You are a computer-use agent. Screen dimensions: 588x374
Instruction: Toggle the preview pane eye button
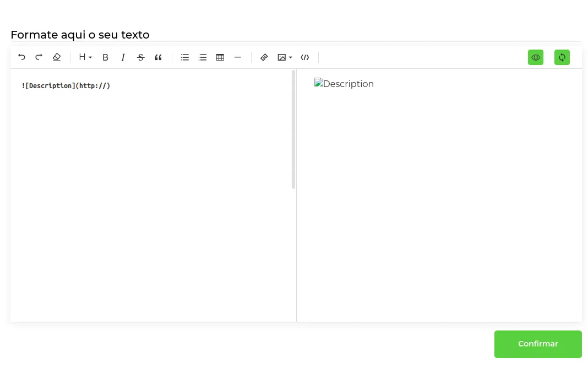536,57
